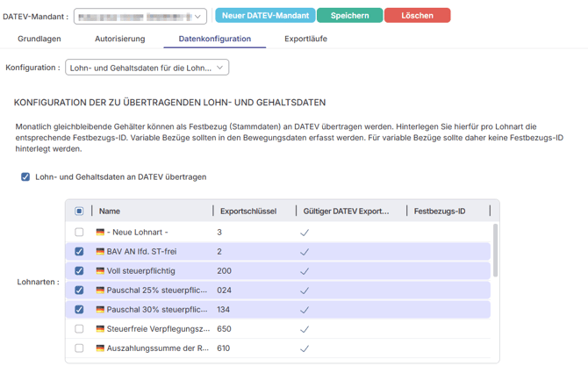Open the DATEV-Mandant dropdown

140,17
